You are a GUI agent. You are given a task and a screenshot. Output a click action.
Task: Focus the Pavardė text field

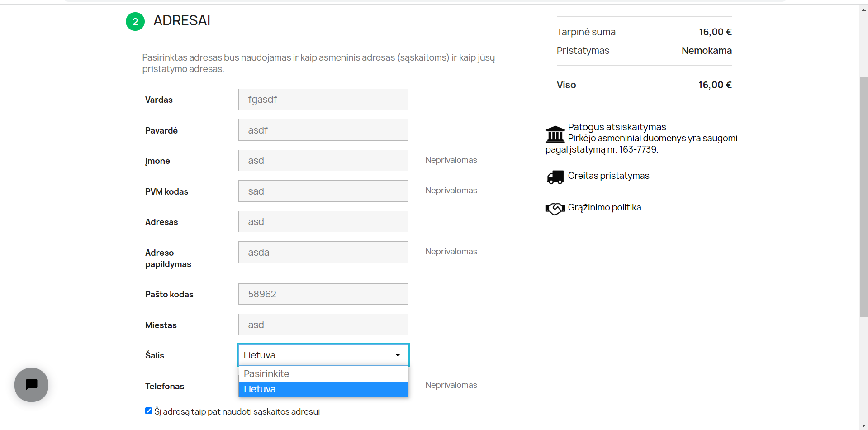[323, 130]
